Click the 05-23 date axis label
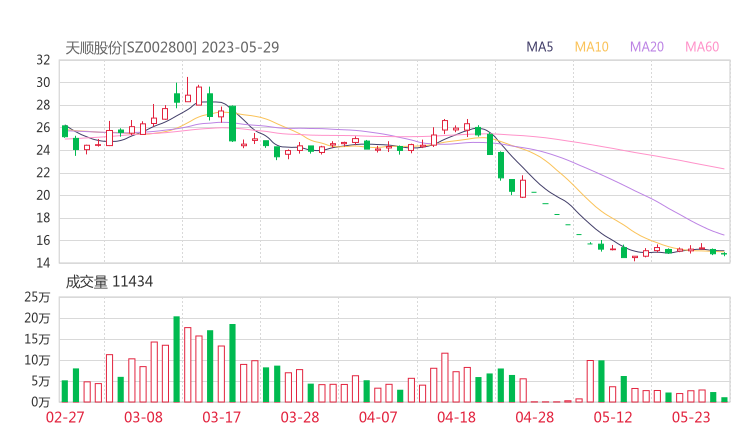 [691, 417]
